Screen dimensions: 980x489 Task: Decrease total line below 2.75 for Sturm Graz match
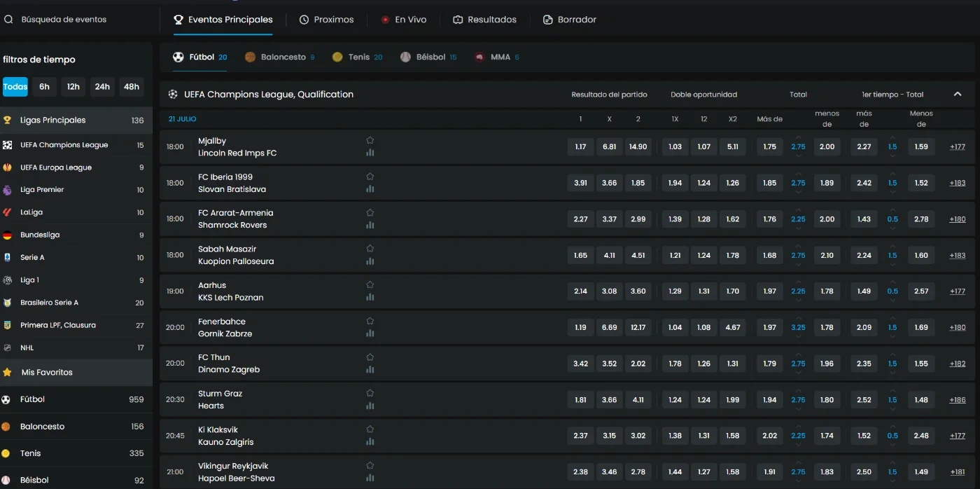(798, 409)
